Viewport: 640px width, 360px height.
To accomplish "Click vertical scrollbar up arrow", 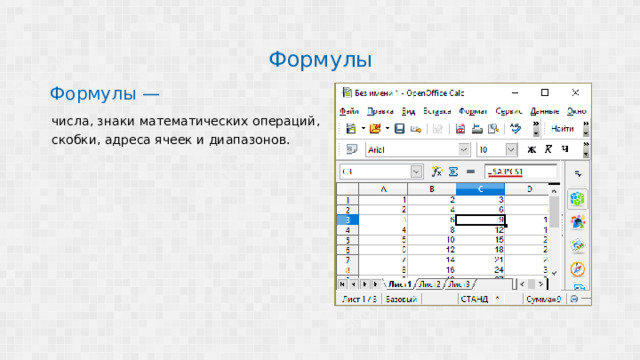I will click(x=554, y=191).
